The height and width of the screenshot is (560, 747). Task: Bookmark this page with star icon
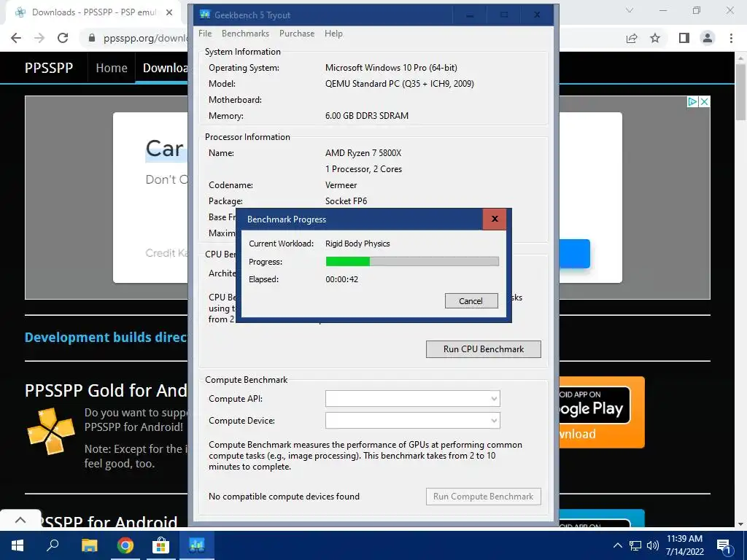pos(655,38)
